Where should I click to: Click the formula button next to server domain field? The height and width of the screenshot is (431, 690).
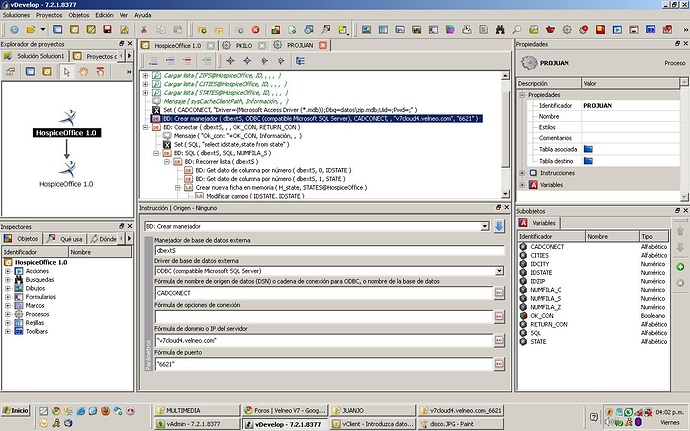coord(499,340)
